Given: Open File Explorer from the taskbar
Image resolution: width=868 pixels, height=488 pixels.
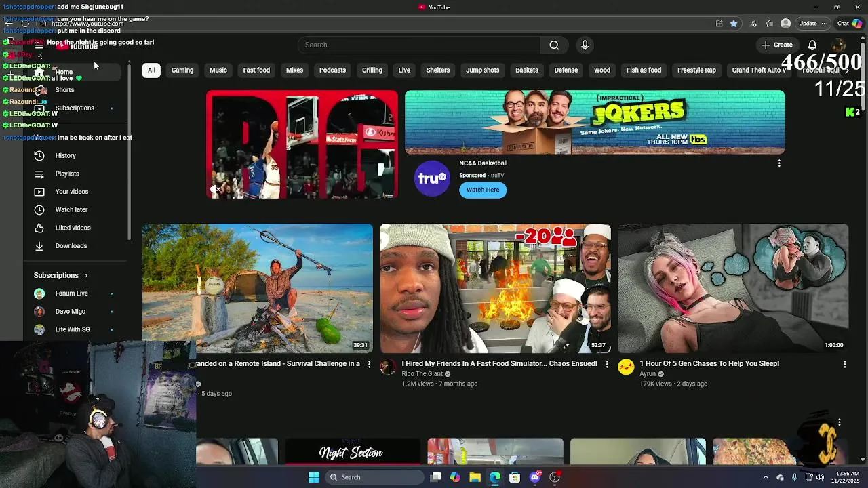Looking at the screenshot, I should click(475, 477).
